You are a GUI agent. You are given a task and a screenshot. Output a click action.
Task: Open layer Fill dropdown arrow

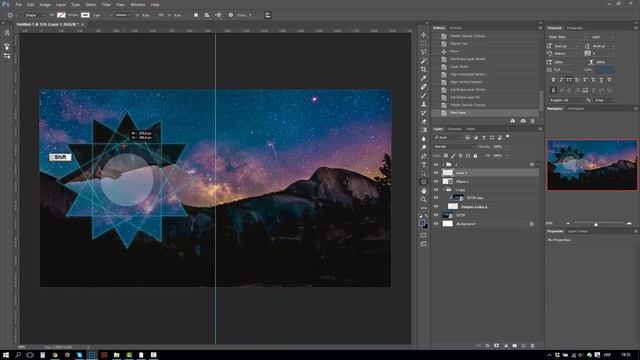tap(507, 156)
